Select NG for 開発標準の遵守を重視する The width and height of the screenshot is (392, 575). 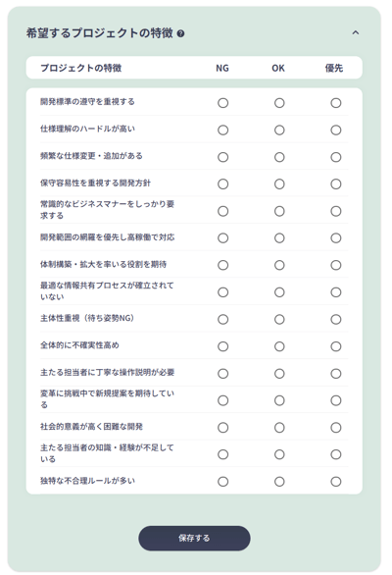pyautogui.click(x=222, y=103)
